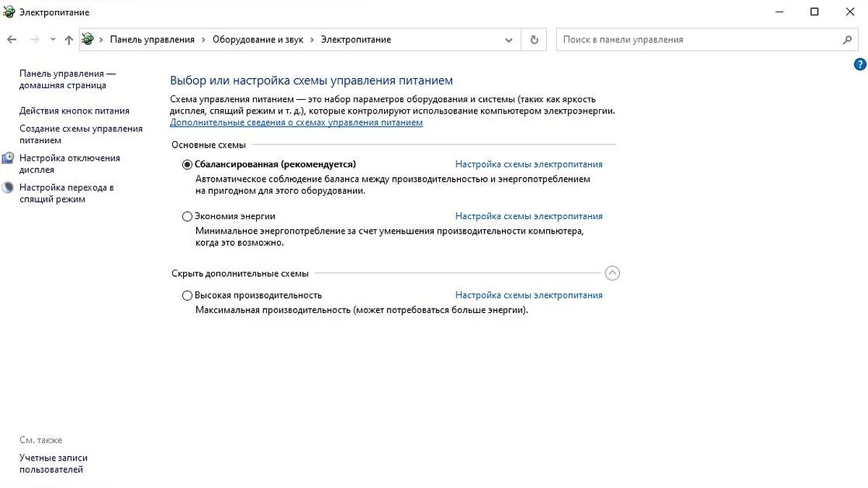
Task: Select the Сбалансированная power plan
Action: click(187, 164)
